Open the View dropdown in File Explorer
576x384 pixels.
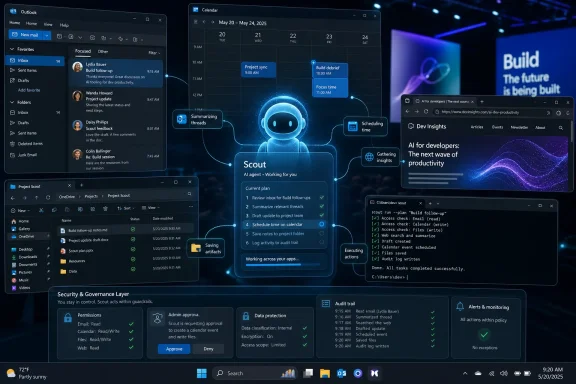click(x=150, y=208)
